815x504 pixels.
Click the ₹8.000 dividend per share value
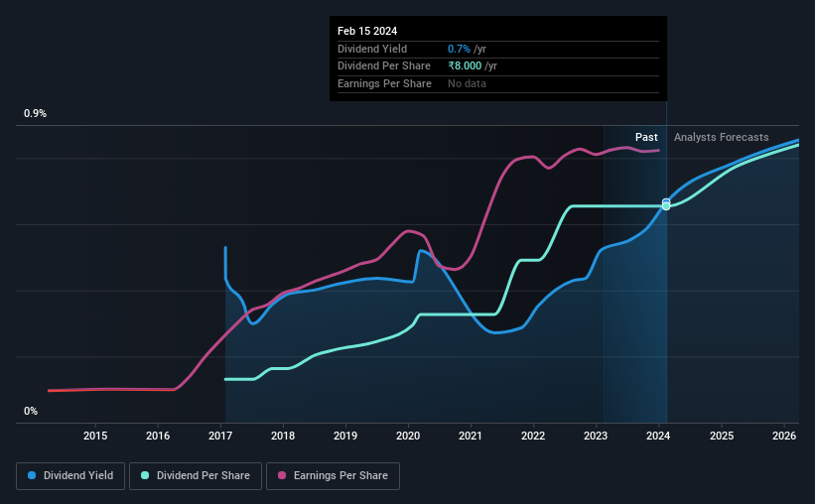coord(465,66)
